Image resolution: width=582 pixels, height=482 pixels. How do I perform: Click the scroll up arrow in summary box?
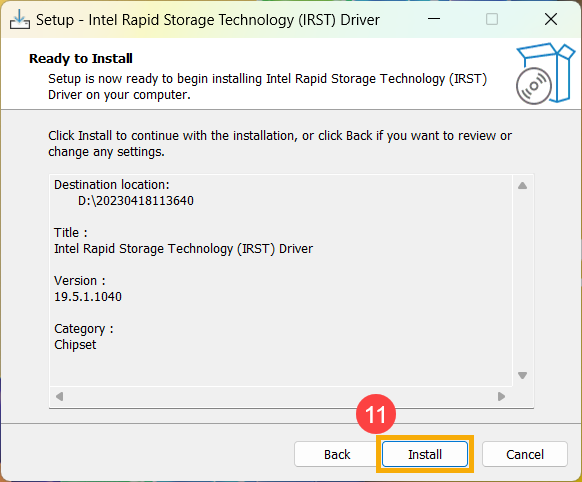522,186
